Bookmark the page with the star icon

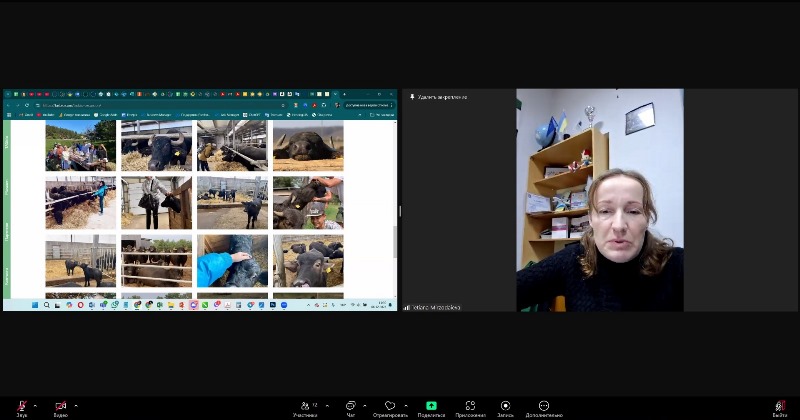[283, 105]
